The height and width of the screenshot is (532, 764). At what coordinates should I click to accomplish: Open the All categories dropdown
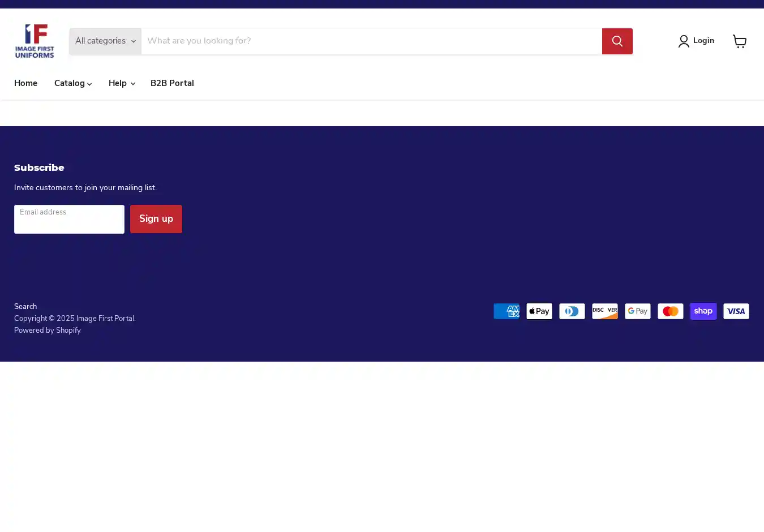coord(105,41)
